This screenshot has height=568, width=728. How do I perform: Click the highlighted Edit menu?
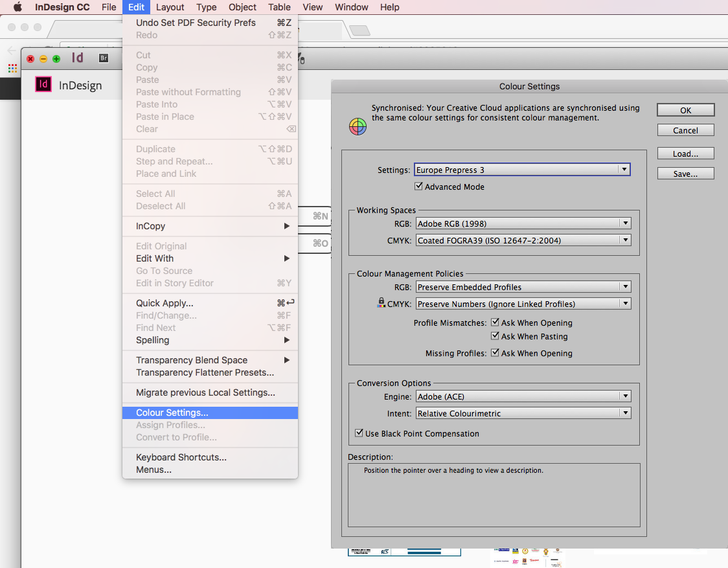point(137,7)
